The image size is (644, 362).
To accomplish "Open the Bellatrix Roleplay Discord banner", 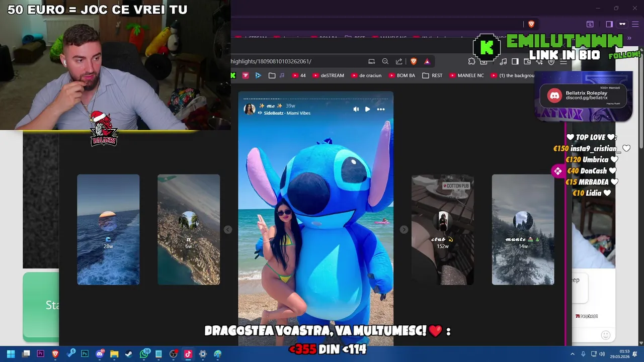I will coord(584,96).
